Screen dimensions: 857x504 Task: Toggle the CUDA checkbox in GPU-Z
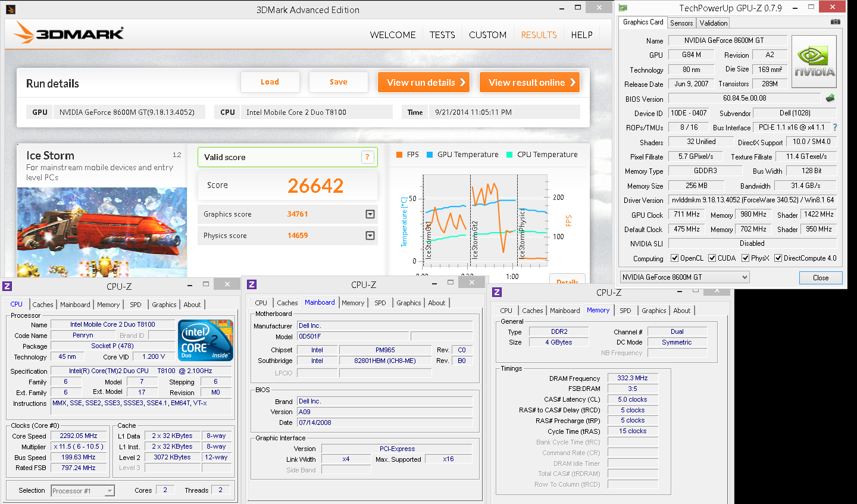712,258
